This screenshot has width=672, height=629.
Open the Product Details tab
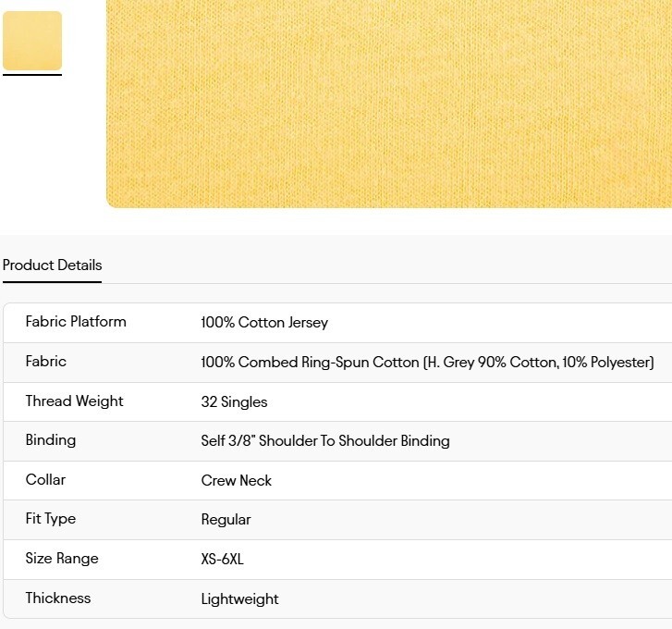(53, 265)
